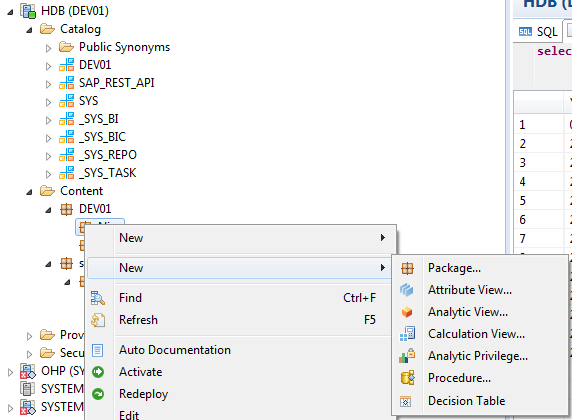572x420 pixels.
Task: Expand the SYS schema
Action: (x=48, y=102)
